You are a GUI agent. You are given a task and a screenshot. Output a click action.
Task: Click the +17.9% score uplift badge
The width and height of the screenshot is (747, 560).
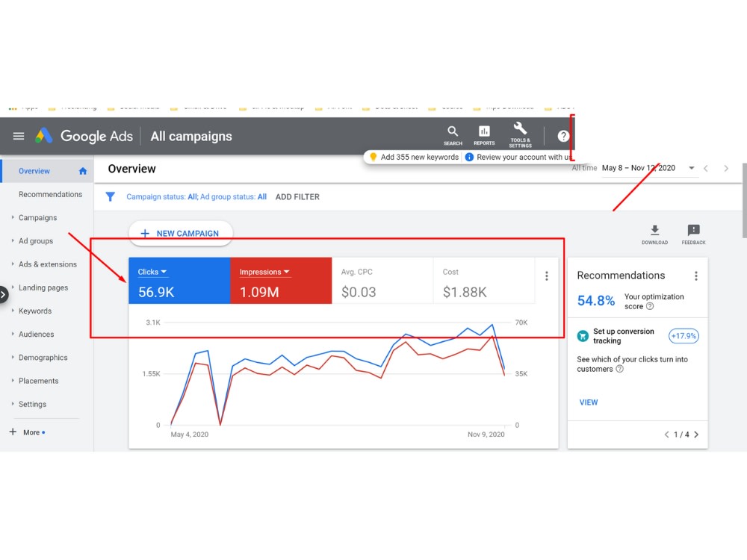tap(684, 336)
